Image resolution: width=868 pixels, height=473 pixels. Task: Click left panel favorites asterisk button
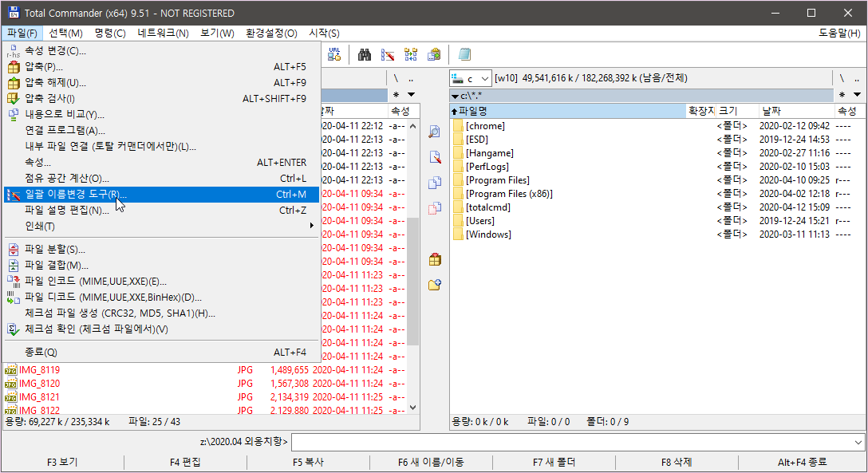point(396,95)
